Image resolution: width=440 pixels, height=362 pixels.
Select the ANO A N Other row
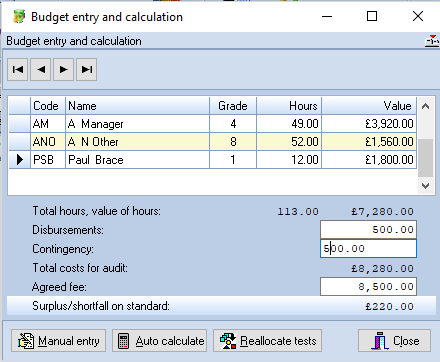click(213, 142)
